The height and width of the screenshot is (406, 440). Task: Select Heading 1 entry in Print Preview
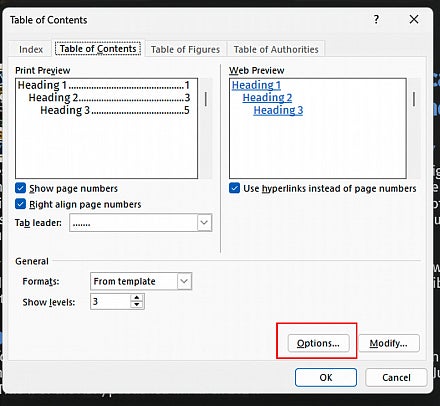click(103, 85)
